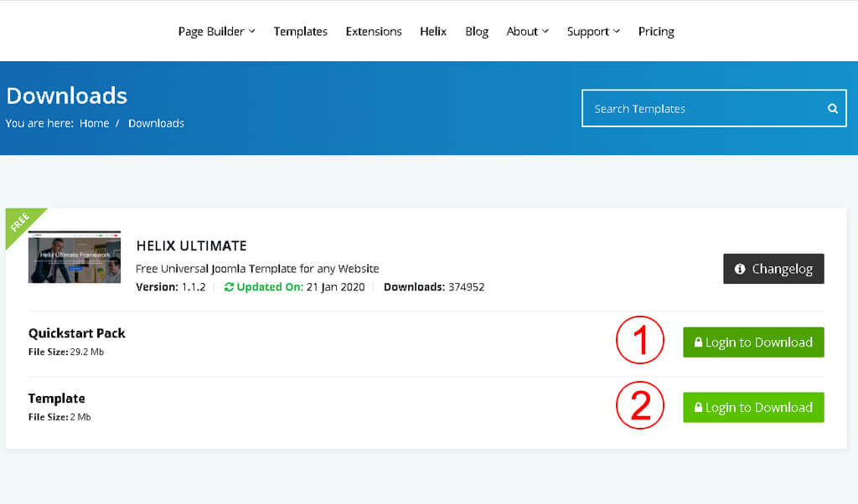This screenshot has width=858, height=504.
Task: Click the Template heading text
Action: 56,399
